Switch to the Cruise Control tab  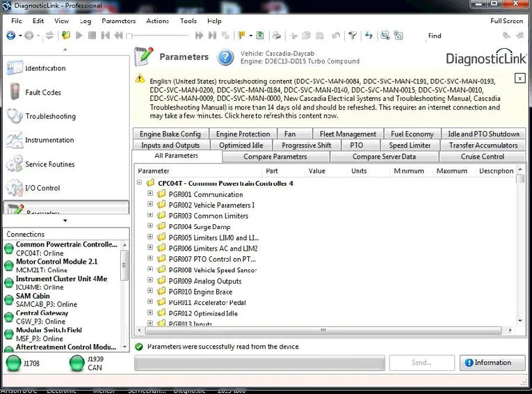click(x=483, y=157)
